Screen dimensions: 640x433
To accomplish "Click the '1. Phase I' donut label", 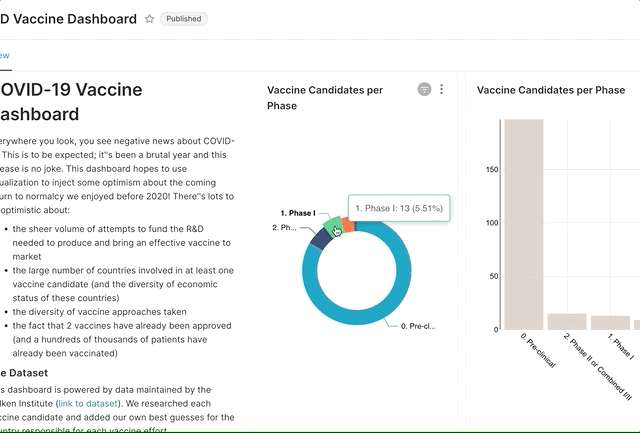I will click(x=297, y=213).
